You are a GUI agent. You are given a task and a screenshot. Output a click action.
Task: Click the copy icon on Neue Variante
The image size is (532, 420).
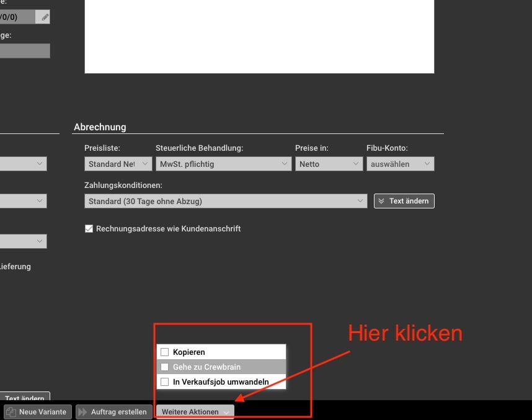coord(11,412)
